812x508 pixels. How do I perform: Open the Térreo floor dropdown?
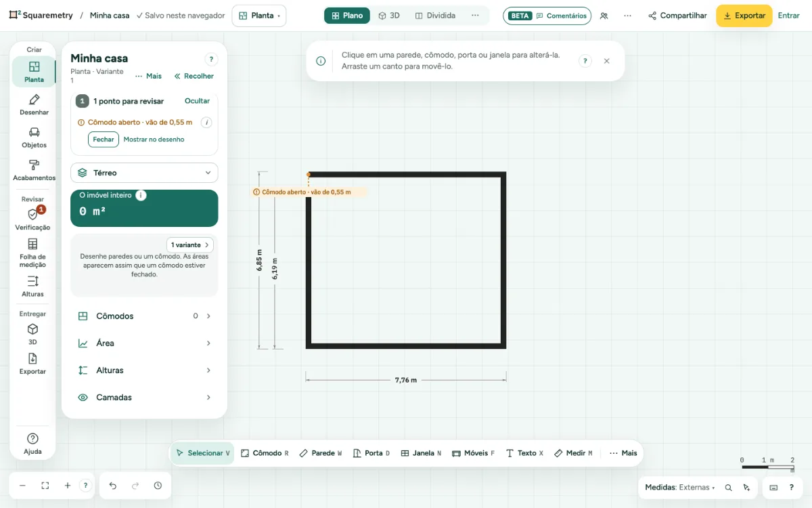144,173
